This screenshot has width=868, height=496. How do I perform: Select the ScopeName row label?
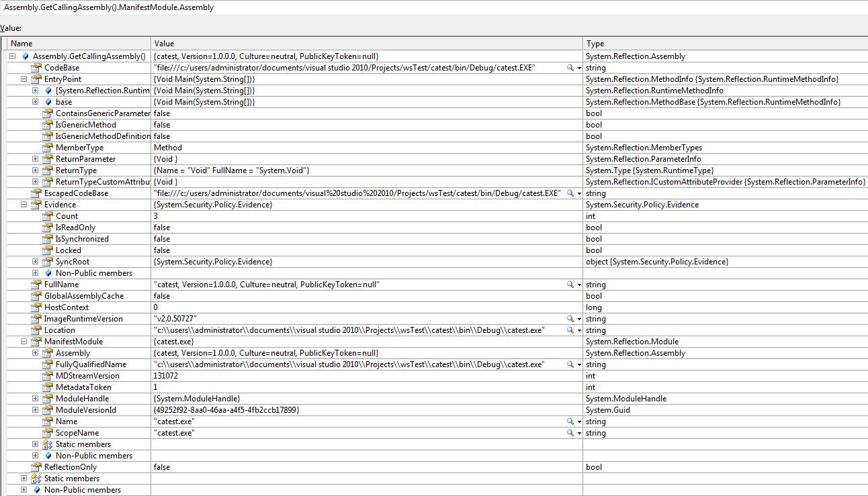(x=77, y=433)
